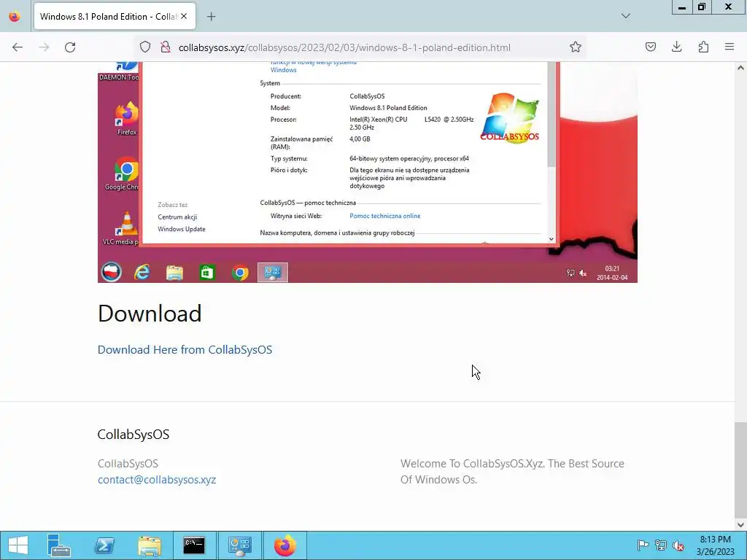Viewport: 747px width, 560px height.
Task: Click the Download heading text
Action: [150, 314]
